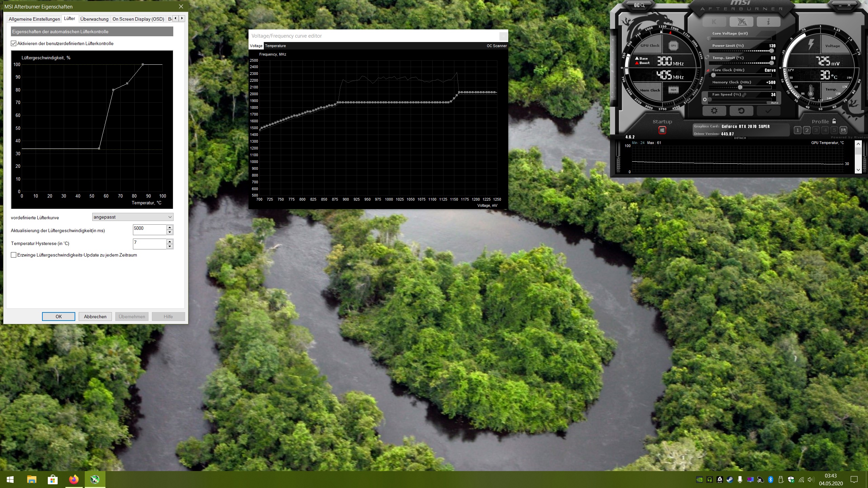
Task: Reset settings with the circular arrow button
Action: tap(741, 111)
